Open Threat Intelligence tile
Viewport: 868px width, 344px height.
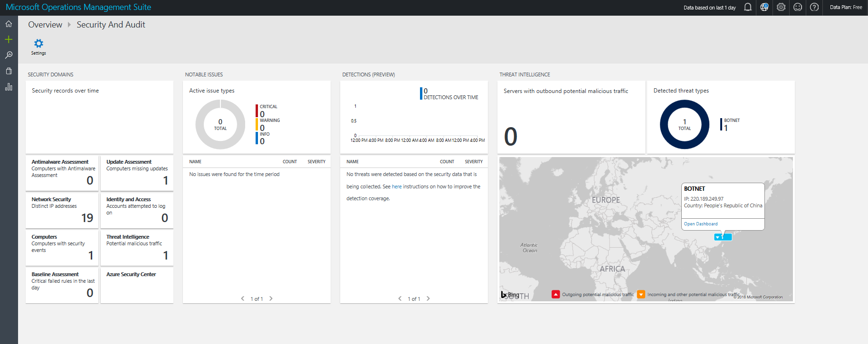point(137,248)
